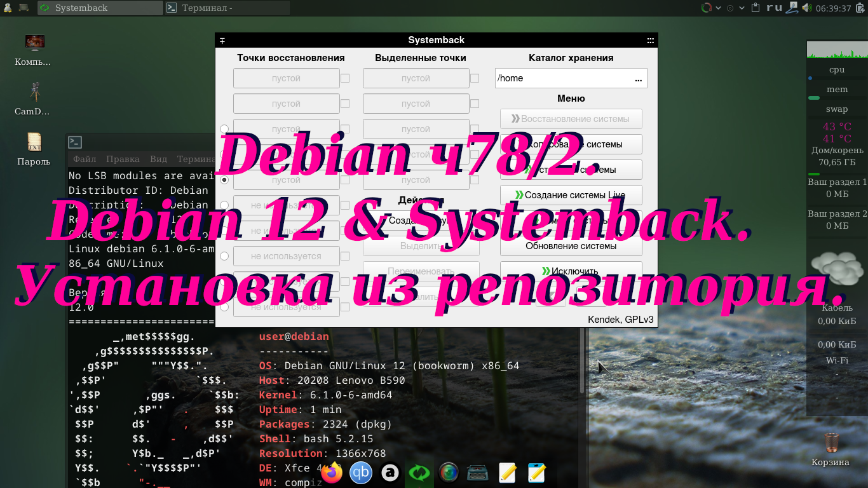The width and height of the screenshot is (868, 488).
Task: Open the wired network tray icon
Action: coord(792,8)
